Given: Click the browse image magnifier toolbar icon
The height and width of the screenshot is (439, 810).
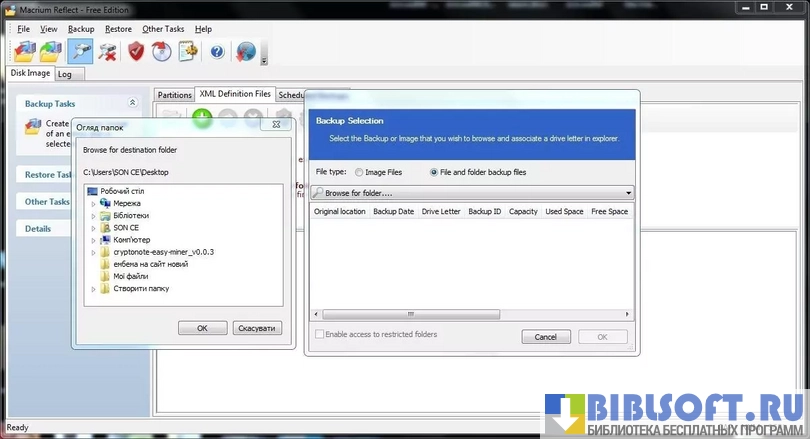Looking at the screenshot, I should point(80,51).
